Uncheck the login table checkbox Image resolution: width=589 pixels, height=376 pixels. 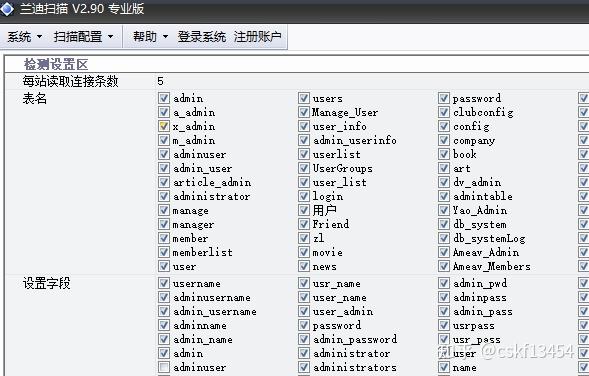304,196
